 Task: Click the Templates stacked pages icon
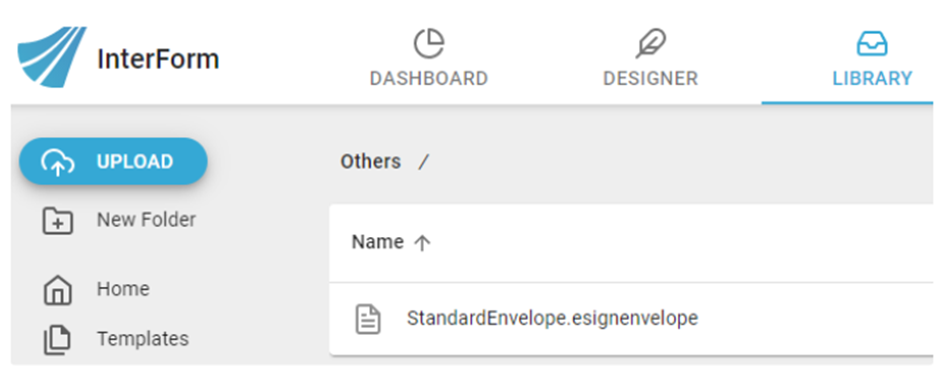(x=58, y=339)
